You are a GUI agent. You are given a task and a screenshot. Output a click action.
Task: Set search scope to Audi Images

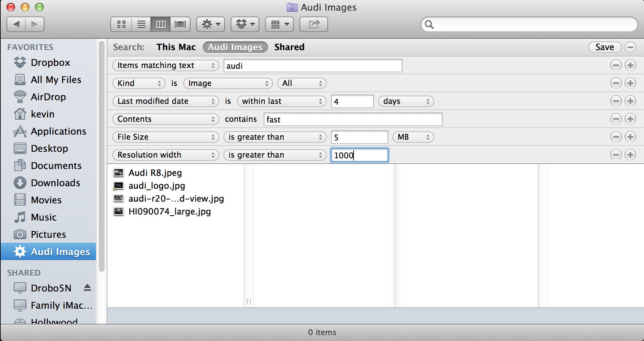[x=235, y=47]
